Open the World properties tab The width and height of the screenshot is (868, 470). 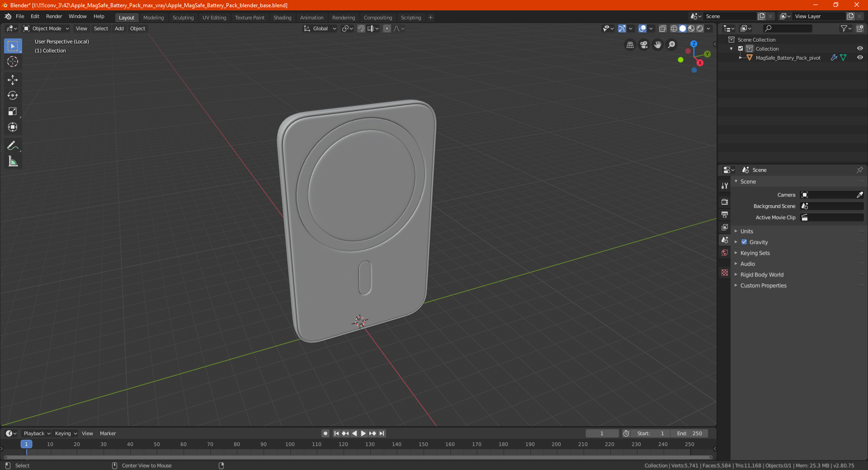725,253
